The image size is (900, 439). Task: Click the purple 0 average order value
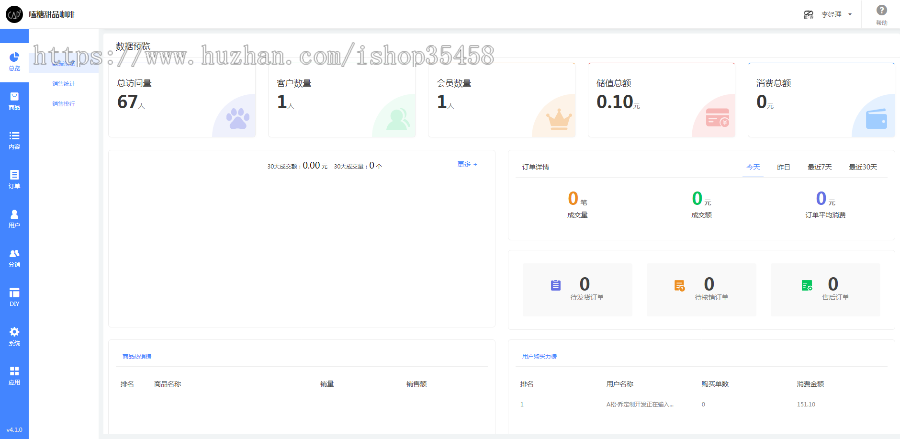(x=821, y=199)
